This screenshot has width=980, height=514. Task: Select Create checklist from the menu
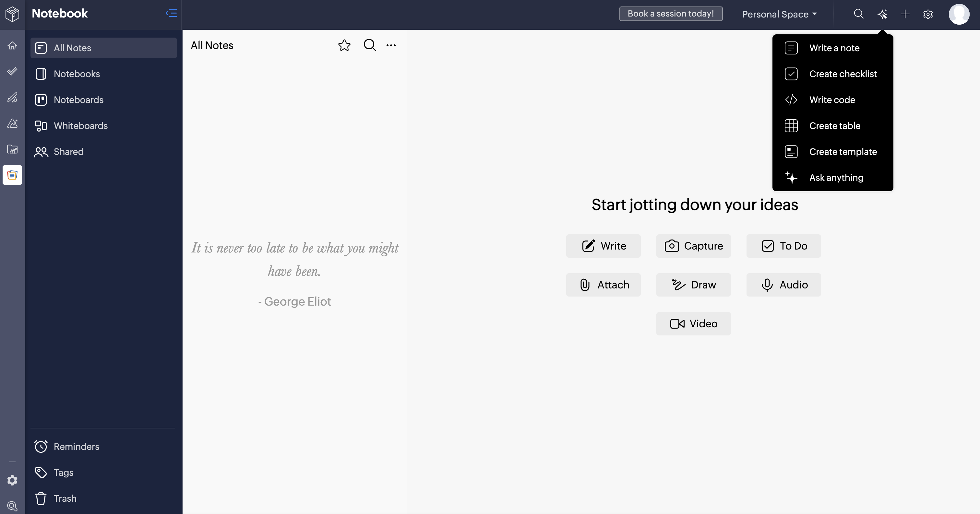843,74
